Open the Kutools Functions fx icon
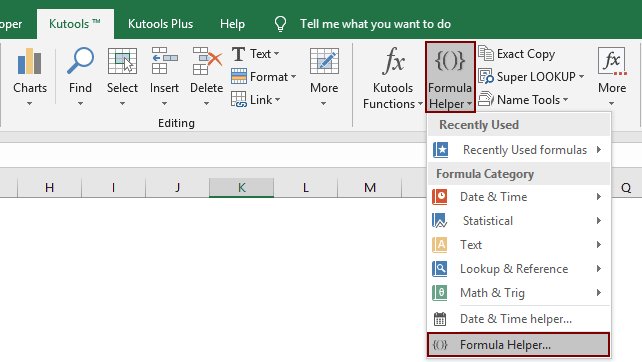The width and height of the screenshot is (642, 362). [393, 61]
